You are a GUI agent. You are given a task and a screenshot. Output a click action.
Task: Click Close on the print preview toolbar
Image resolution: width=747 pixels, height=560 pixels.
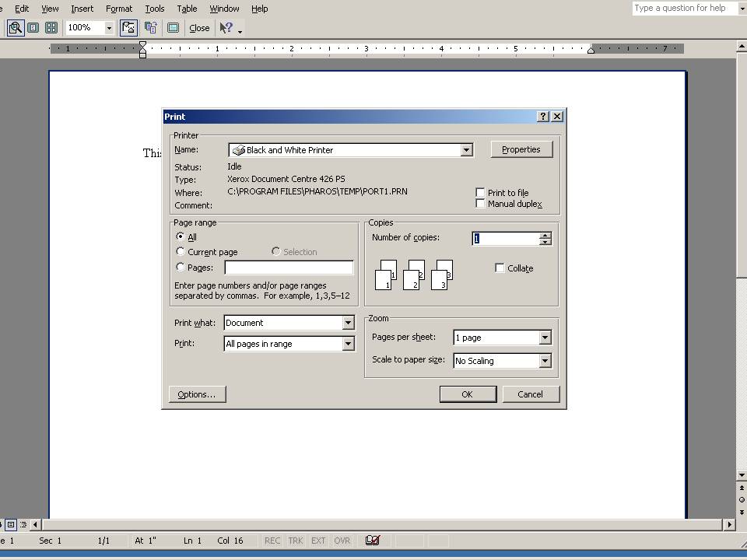199,28
